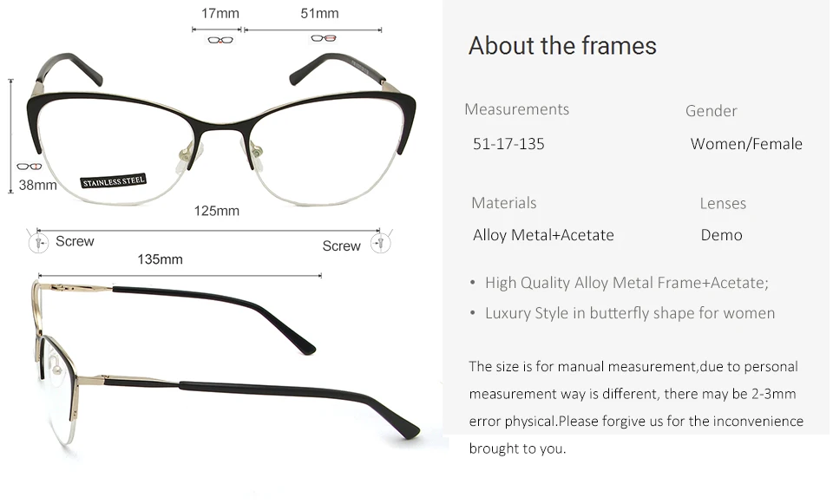Click the High Quality Alloy Metal bullet

click(x=620, y=283)
